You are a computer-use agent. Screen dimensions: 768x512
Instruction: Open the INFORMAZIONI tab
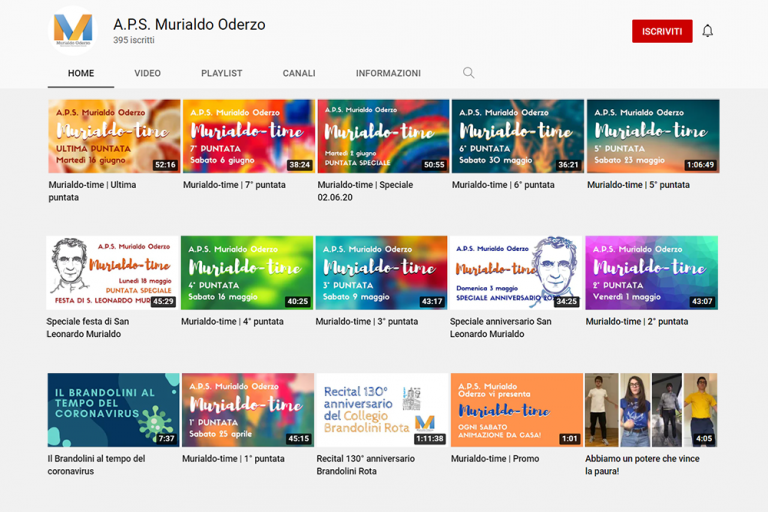388,73
